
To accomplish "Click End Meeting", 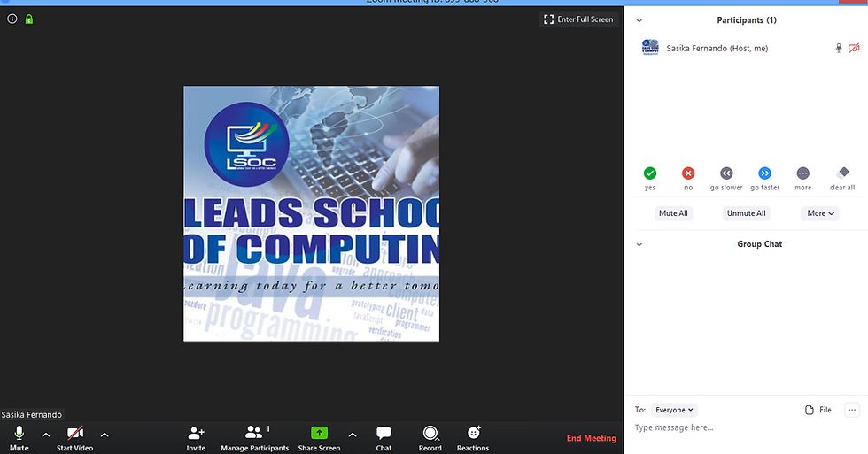I will click(592, 438).
